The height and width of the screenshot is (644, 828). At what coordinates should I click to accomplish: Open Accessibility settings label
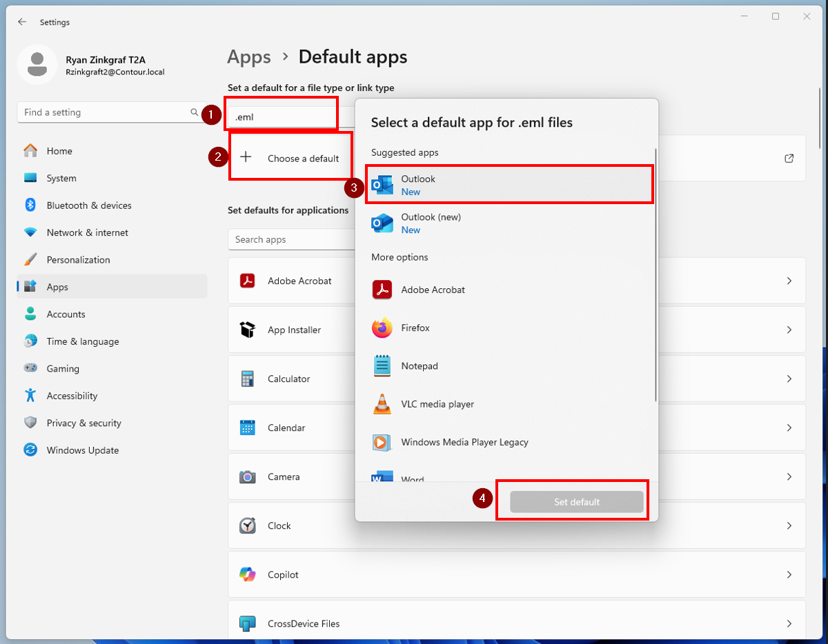tap(72, 396)
